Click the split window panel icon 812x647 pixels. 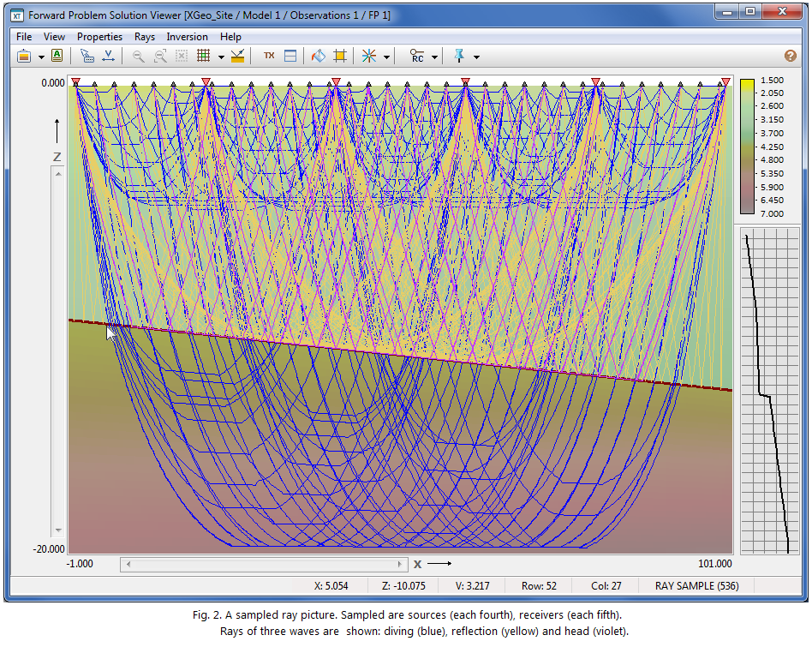[290, 56]
